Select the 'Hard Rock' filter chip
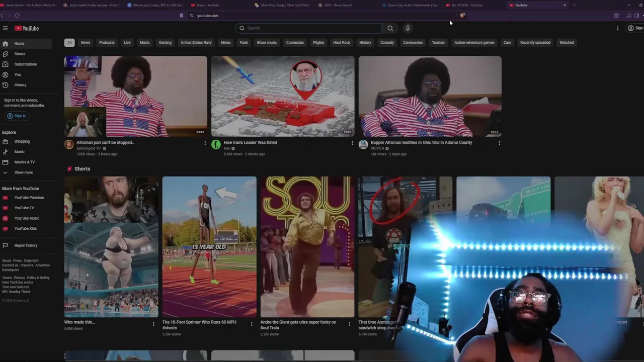Viewport: 644px width, 362px height. point(342,43)
